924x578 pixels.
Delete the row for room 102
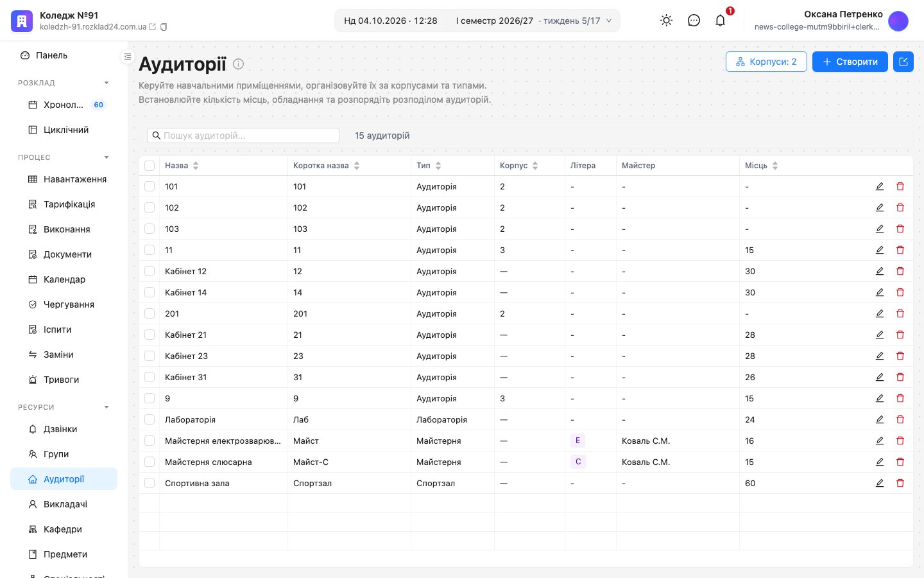pyautogui.click(x=900, y=207)
